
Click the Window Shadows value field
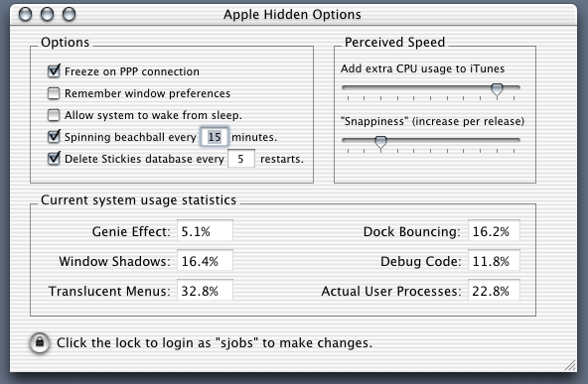pos(205,260)
